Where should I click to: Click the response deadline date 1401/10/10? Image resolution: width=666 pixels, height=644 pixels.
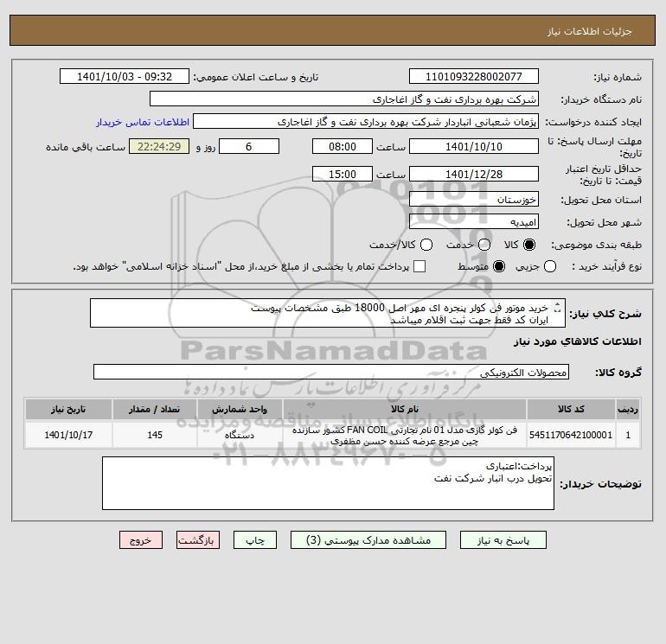474,146
